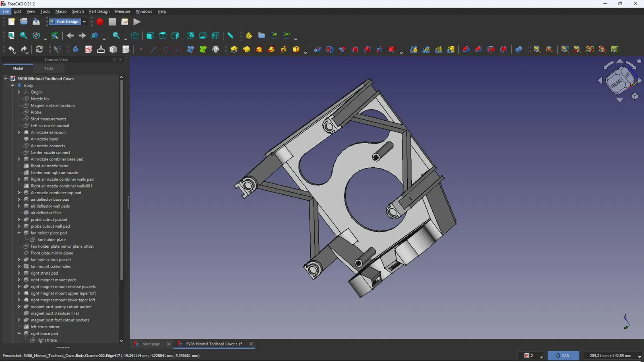Open the File menu

click(x=6, y=11)
